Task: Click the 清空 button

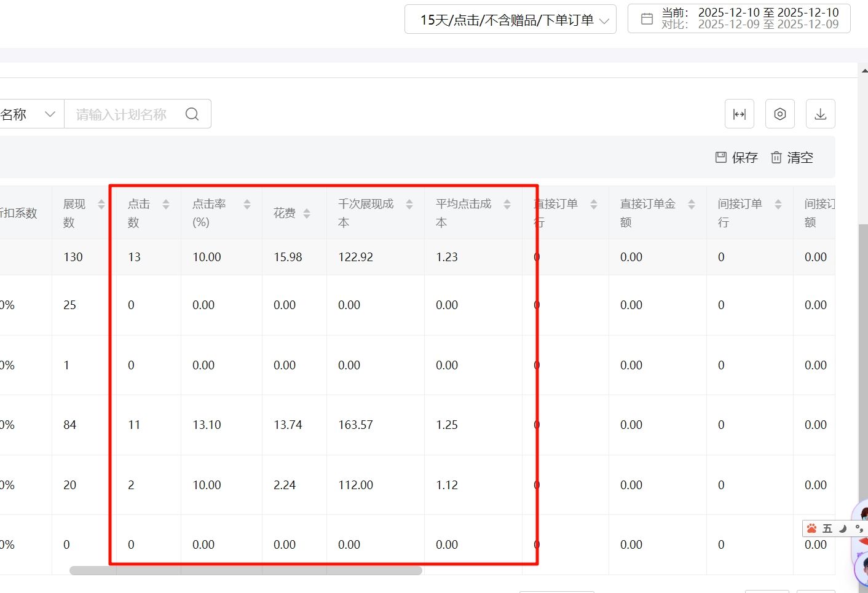Action: (x=792, y=158)
